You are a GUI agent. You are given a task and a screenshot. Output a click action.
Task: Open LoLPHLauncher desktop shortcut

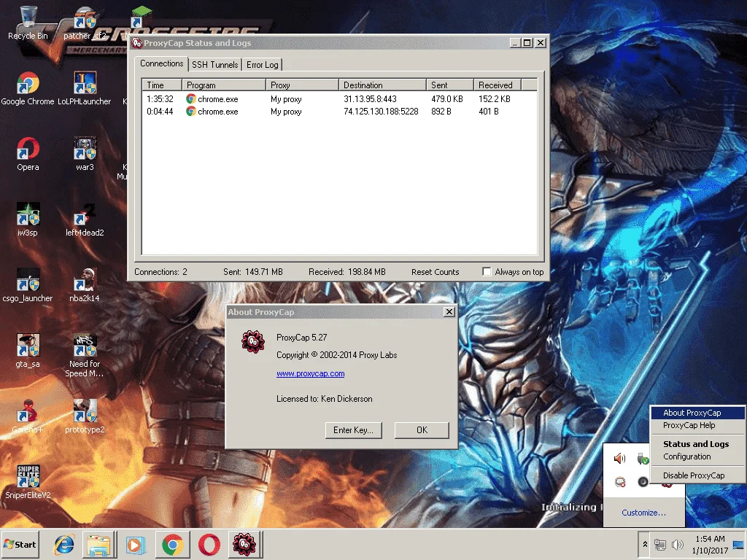click(x=85, y=88)
